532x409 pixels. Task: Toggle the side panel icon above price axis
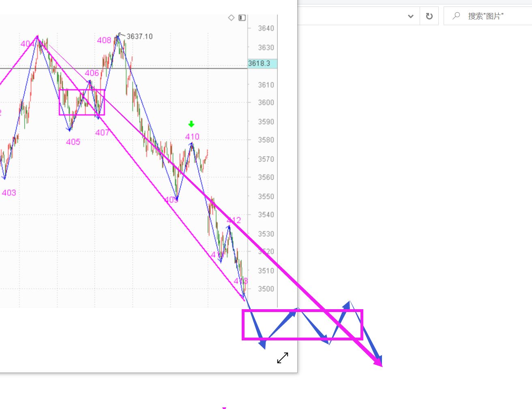[x=242, y=18]
